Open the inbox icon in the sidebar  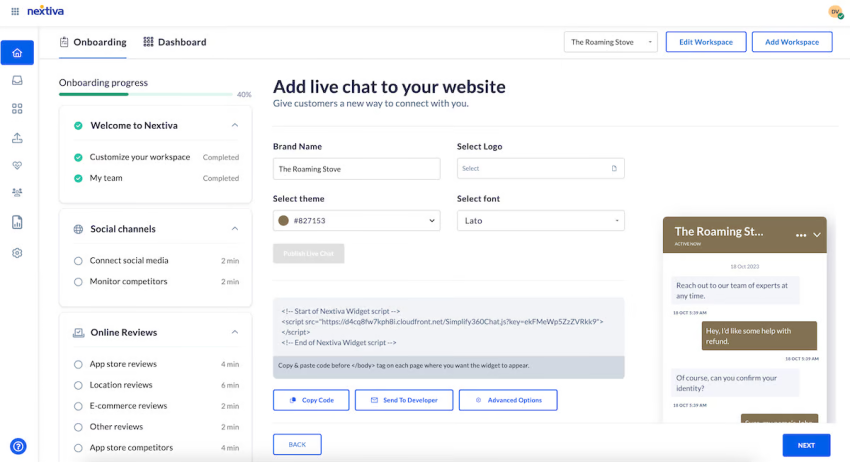(17, 80)
